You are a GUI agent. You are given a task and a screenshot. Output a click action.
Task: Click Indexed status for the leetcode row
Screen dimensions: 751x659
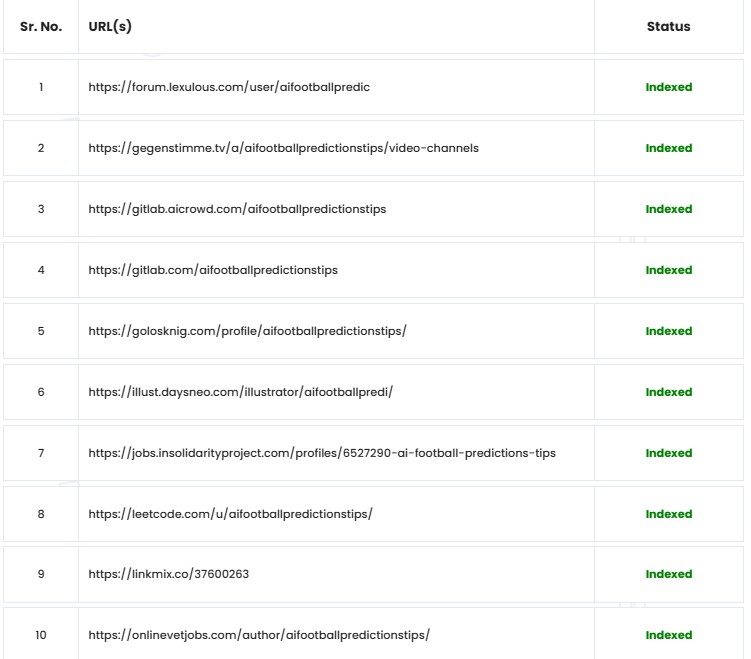click(x=669, y=514)
